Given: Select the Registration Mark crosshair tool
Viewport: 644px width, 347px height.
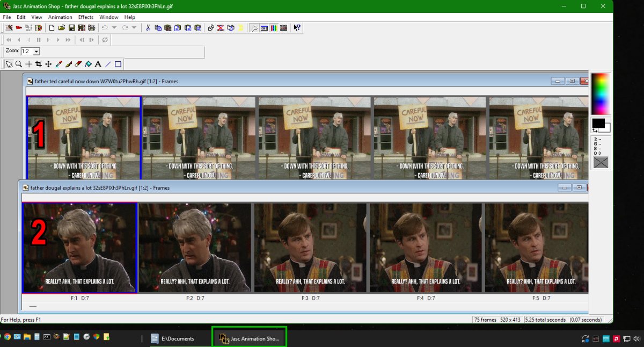Looking at the screenshot, I should pos(28,64).
